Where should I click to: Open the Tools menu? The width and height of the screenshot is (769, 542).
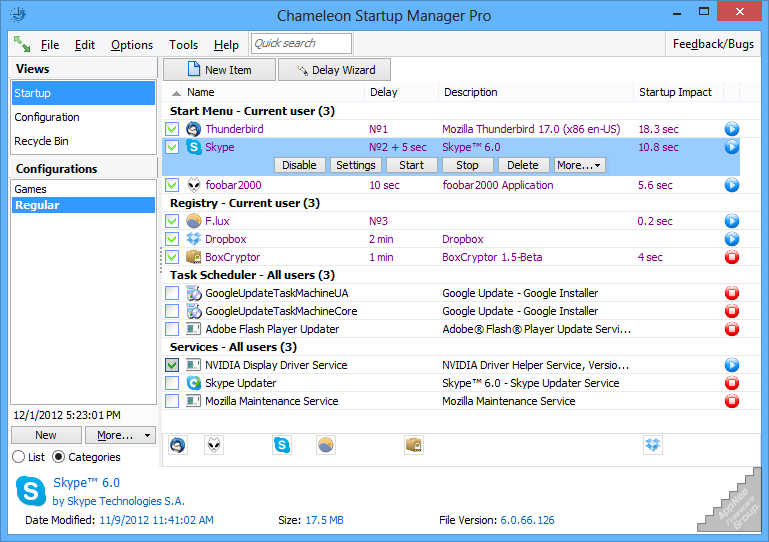[x=183, y=45]
